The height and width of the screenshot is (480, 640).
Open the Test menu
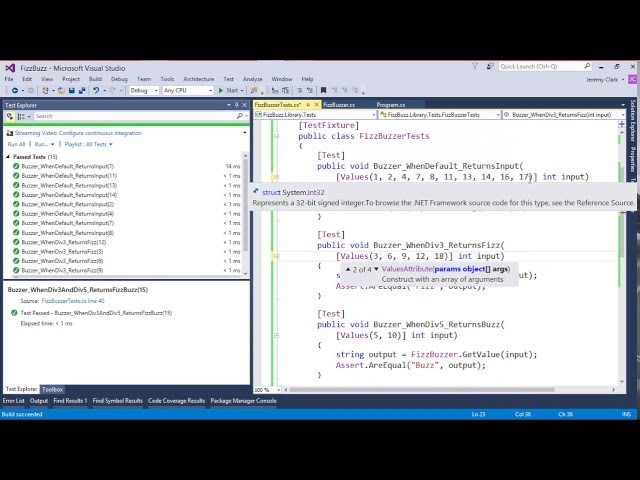[229, 79]
